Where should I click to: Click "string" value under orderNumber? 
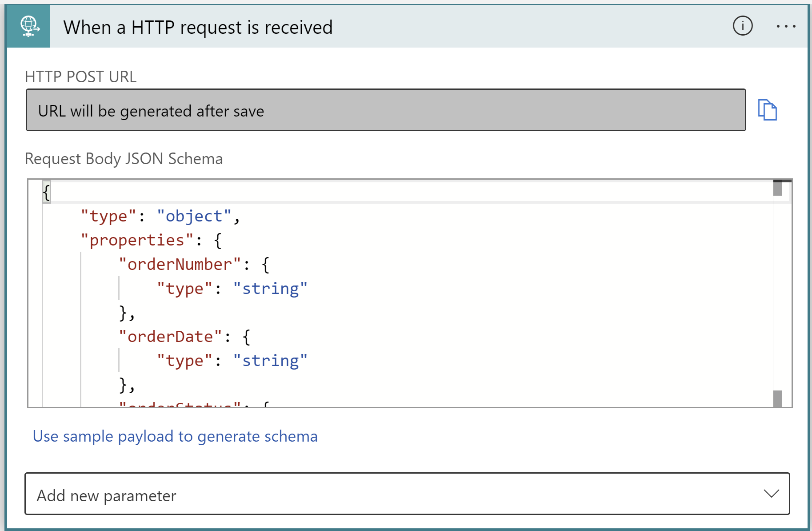270,289
